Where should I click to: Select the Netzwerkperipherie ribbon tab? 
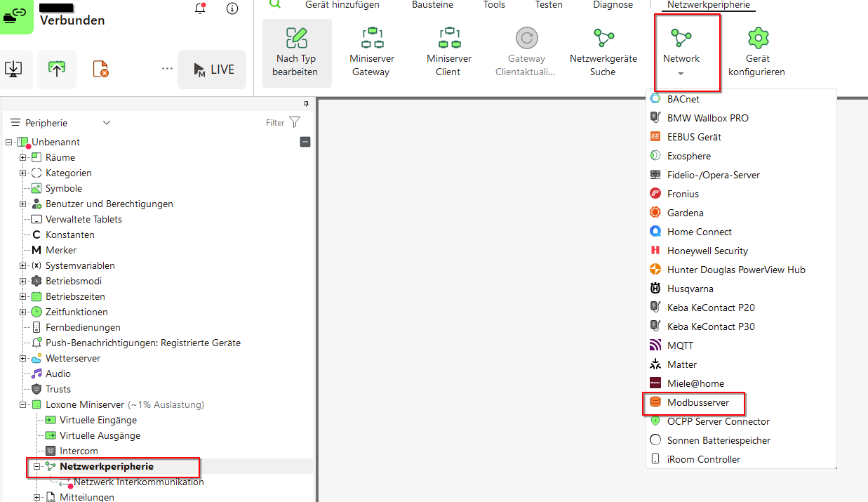[709, 5]
